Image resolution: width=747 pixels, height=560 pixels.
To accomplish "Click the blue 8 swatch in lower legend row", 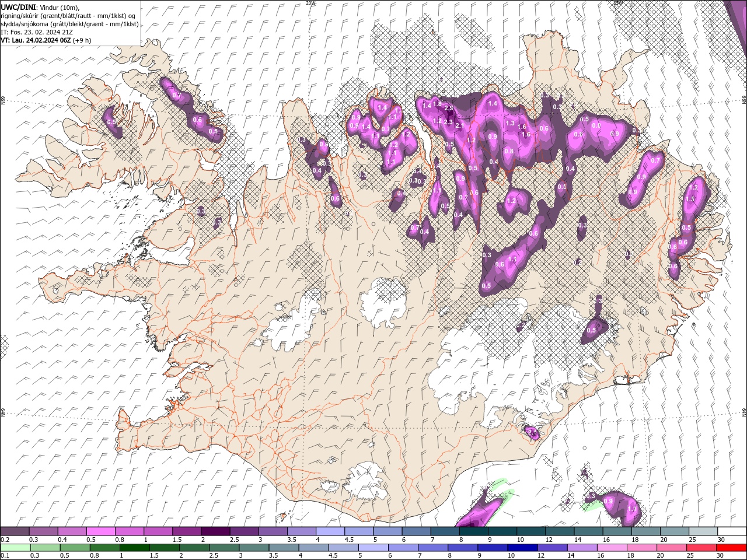I will pyautogui.click(x=463, y=548).
